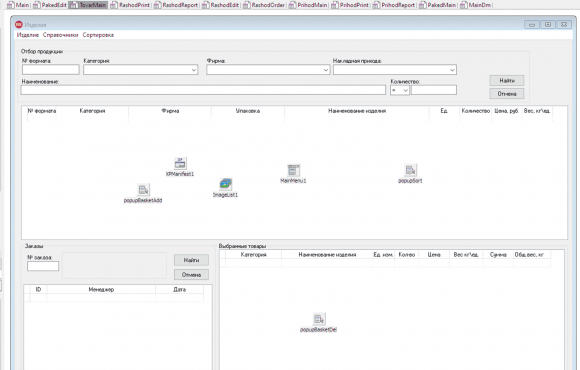This screenshot has height=370, width=580.
Task: Click the form icon in title bar
Action: click(x=18, y=25)
